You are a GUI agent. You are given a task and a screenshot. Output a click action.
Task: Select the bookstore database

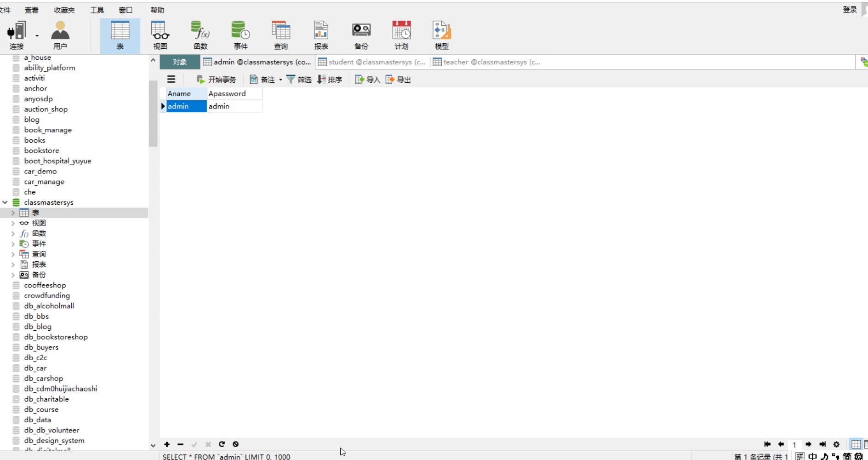pos(41,150)
